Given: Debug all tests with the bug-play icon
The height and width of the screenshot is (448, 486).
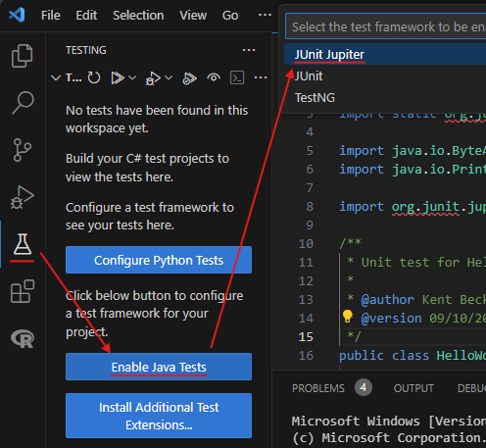Looking at the screenshot, I should [x=153, y=78].
